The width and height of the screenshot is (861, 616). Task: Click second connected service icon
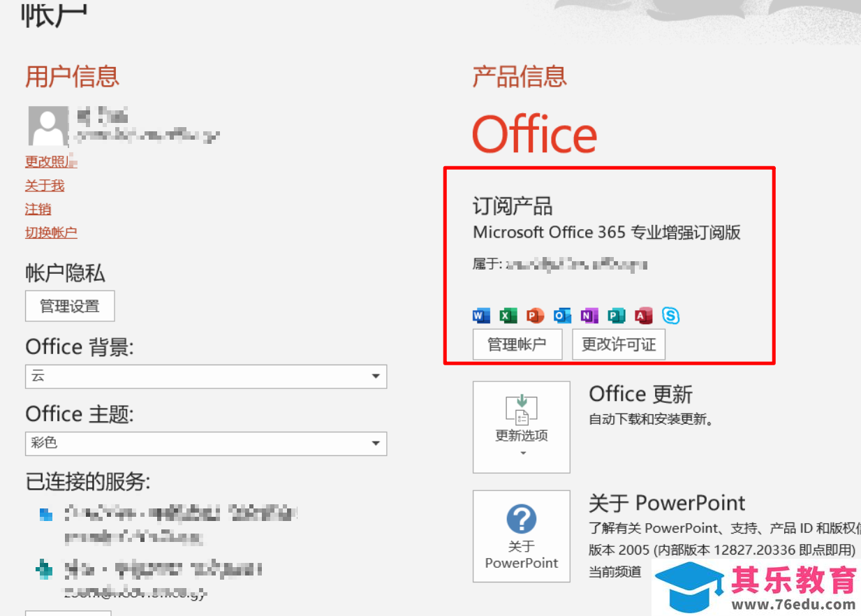pos(45,570)
